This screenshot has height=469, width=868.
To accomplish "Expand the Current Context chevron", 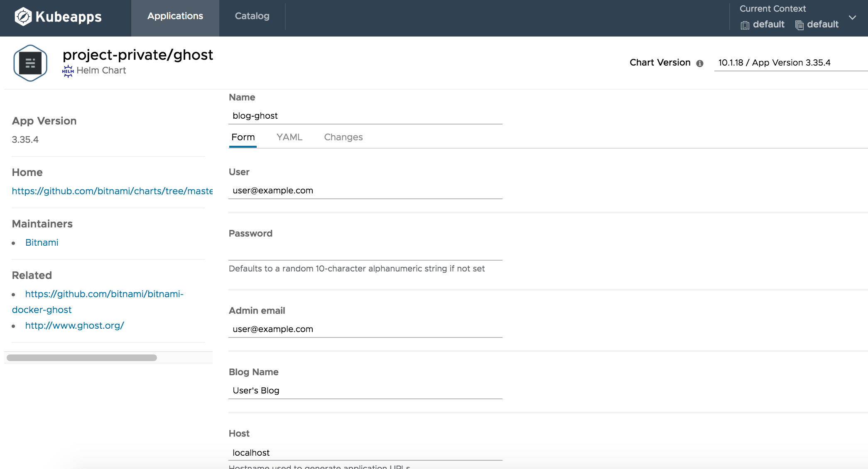I will click(x=853, y=18).
